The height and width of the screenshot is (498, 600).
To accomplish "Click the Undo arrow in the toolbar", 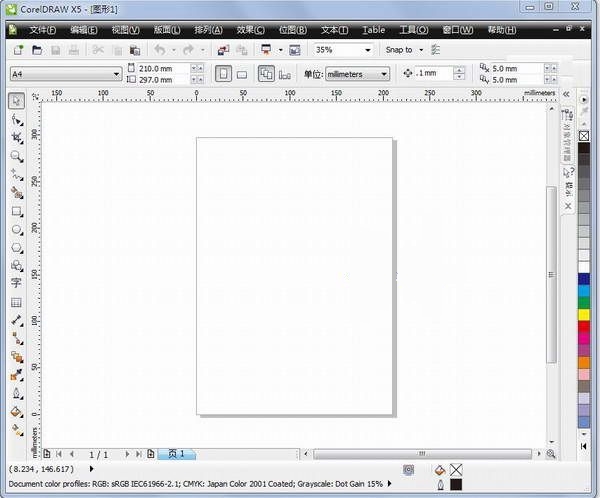I will tap(159, 49).
